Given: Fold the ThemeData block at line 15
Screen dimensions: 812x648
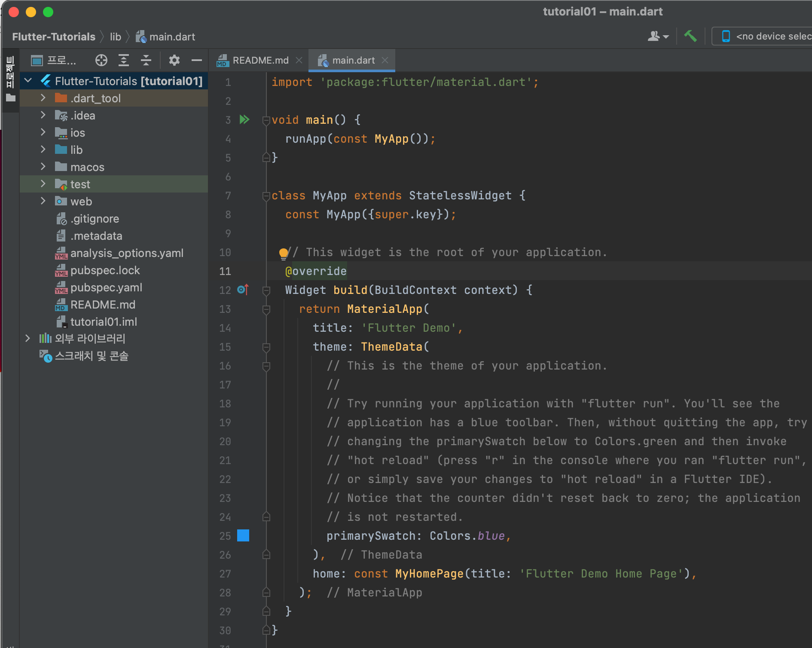Looking at the screenshot, I should (x=266, y=347).
